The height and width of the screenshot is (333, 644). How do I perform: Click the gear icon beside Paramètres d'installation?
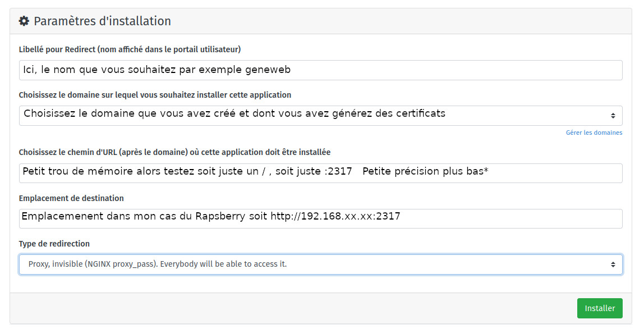pyautogui.click(x=24, y=21)
